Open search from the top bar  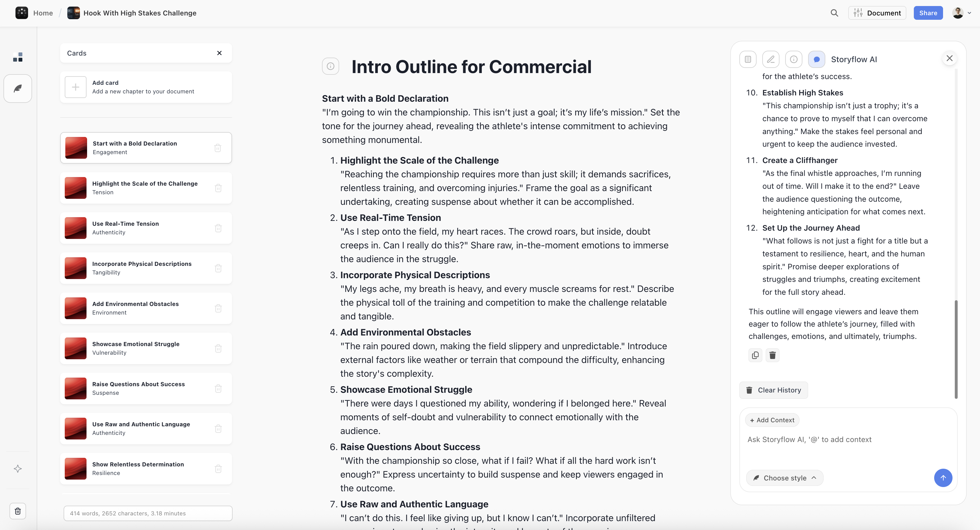coord(834,13)
